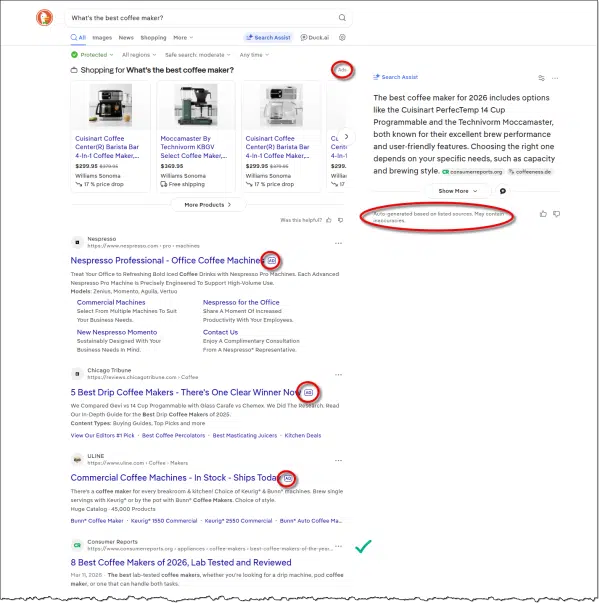Open Keurig 2550 Commercial sitelink

point(238,521)
